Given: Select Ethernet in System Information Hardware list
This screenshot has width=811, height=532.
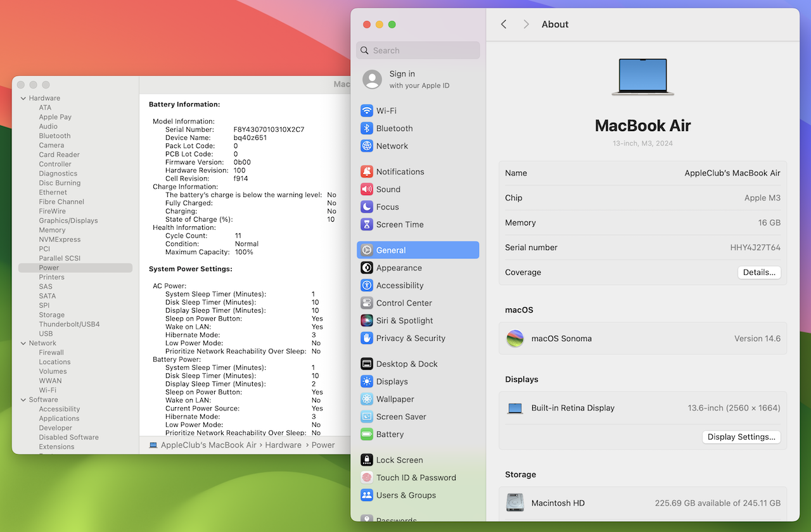Looking at the screenshot, I should tap(53, 193).
